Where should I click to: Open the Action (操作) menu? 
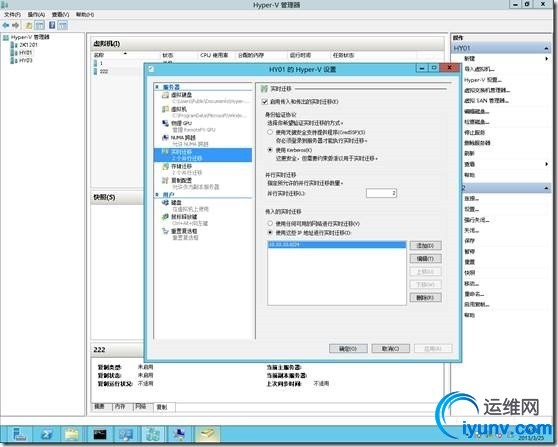click(36, 15)
